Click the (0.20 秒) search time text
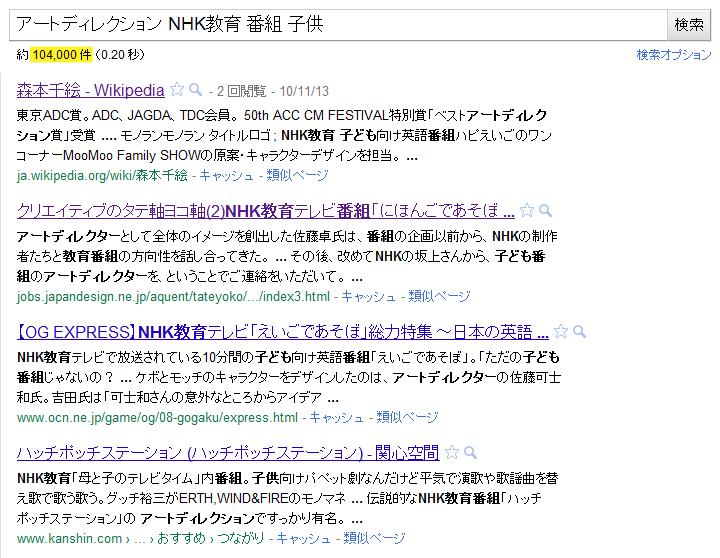 point(119,55)
